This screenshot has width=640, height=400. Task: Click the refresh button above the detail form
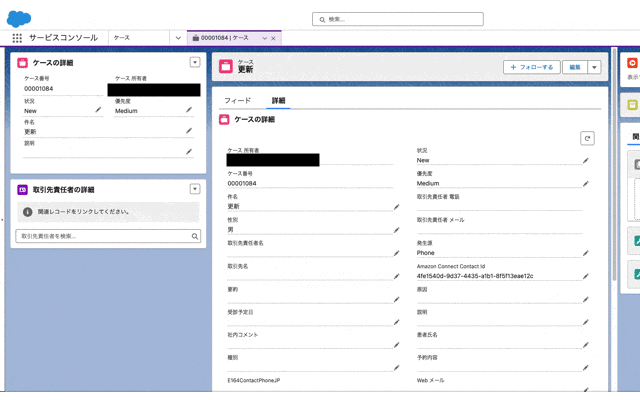[587, 138]
